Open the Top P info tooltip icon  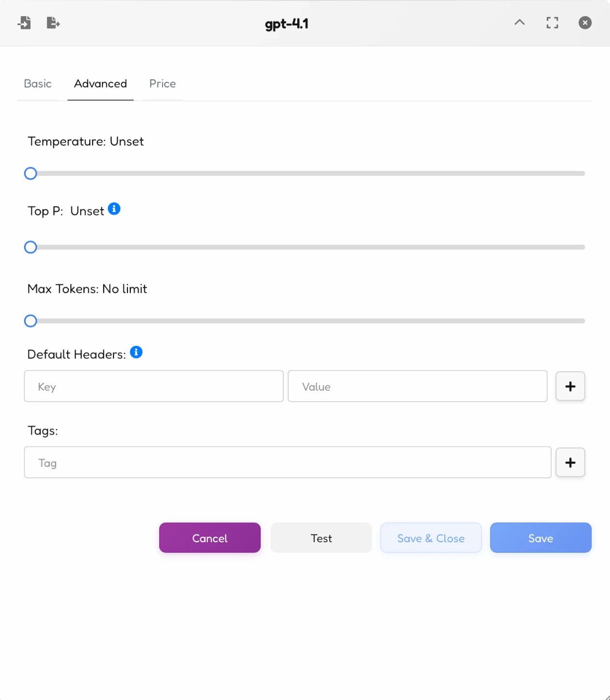click(x=114, y=209)
